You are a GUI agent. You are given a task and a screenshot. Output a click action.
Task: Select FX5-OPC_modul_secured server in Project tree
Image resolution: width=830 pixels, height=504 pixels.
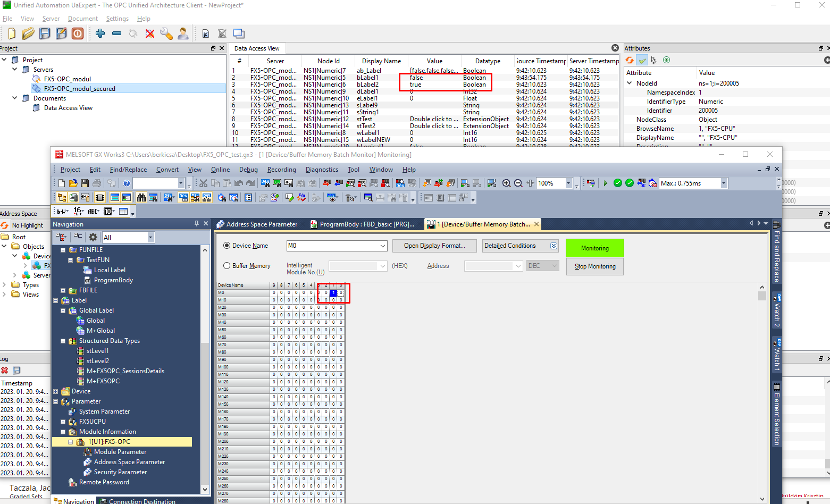(x=80, y=89)
